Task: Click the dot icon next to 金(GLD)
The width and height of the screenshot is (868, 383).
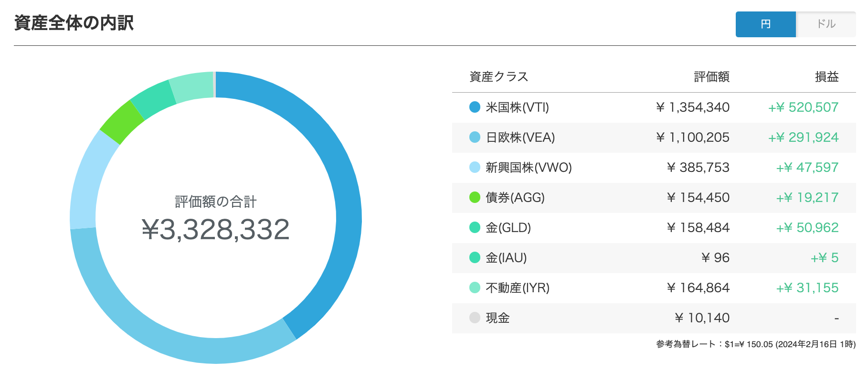Action: click(474, 228)
